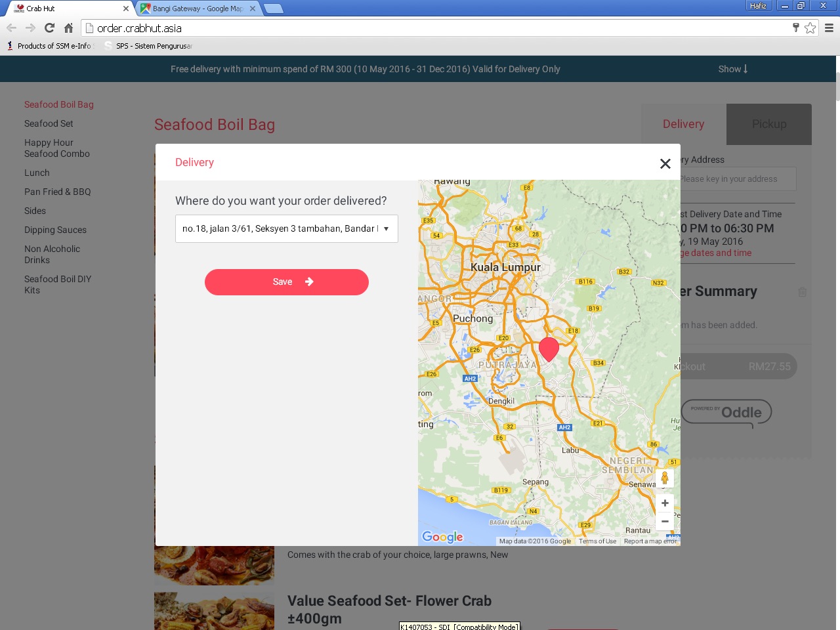Bookmark this page with the star icon
Image resolution: width=840 pixels, height=630 pixels.
tap(810, 28)
